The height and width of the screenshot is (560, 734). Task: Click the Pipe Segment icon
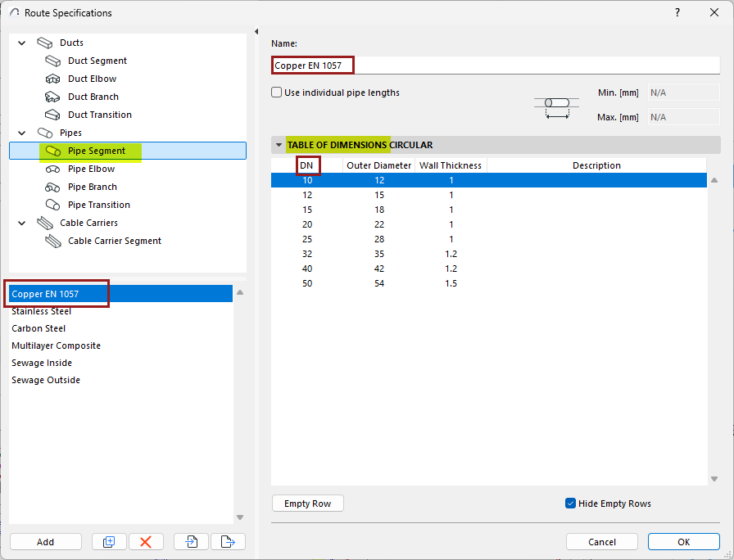pos(53,151)
